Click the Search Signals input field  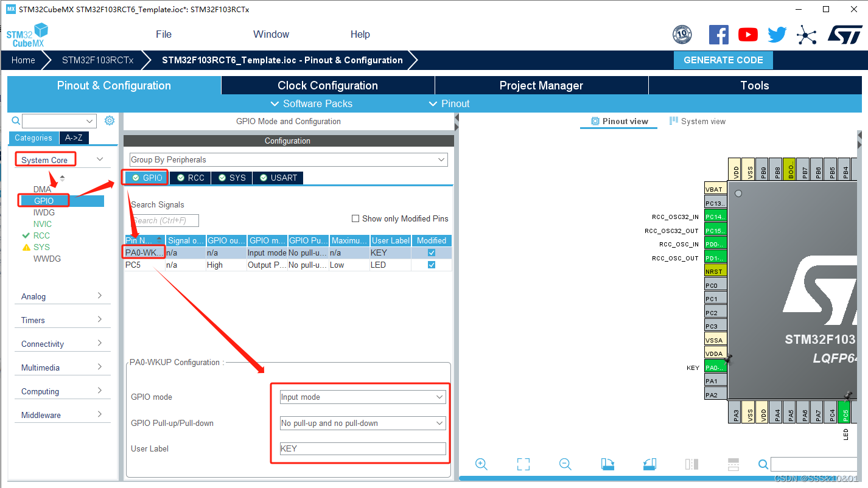[164, 220]
